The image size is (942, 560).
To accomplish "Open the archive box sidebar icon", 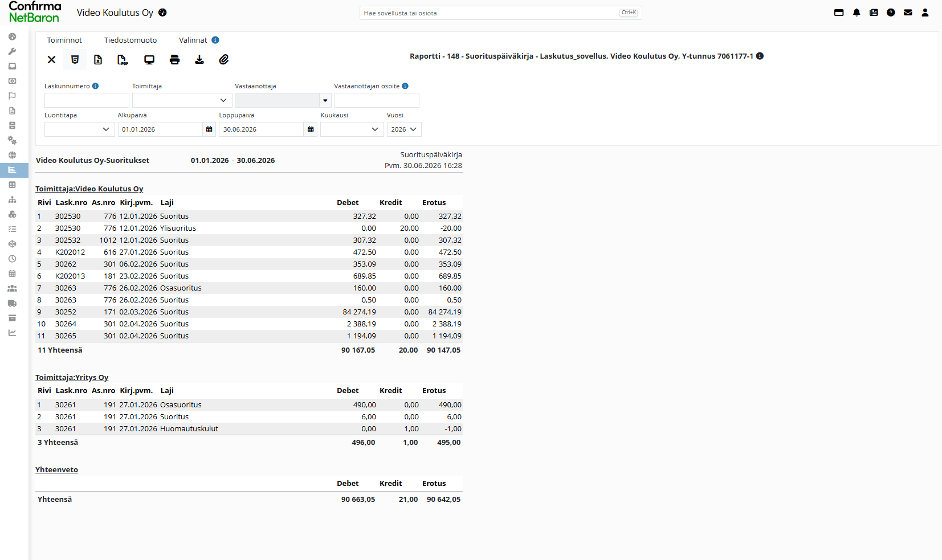I will (x=12, y=318).
